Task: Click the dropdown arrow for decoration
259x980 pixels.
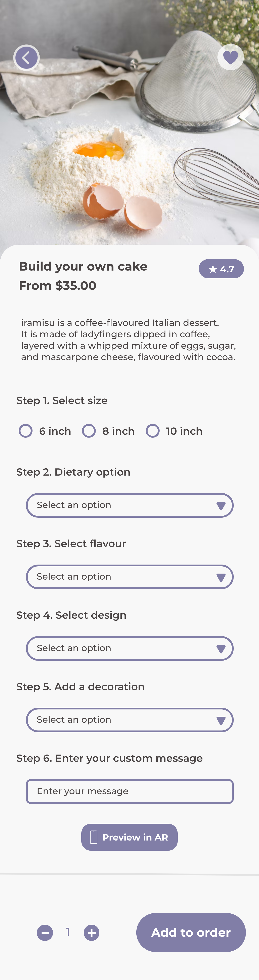Action: (x=221, y=720)
